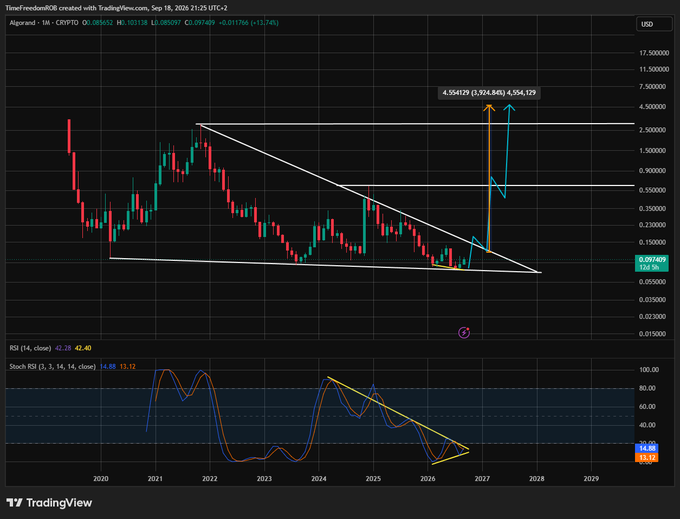Click the 2028 label on time axis

click(x=537, y=479)
